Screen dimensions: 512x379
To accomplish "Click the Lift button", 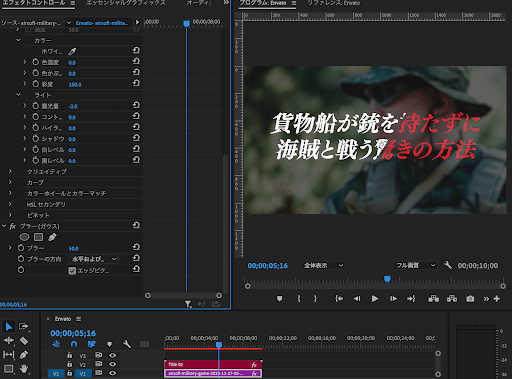I will point(433,299).
